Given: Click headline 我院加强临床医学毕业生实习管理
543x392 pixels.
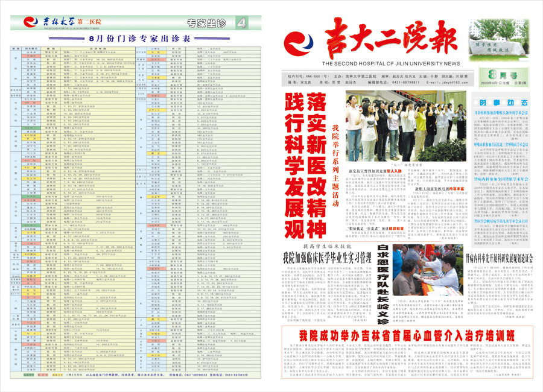Looking at the screenshot, I should pos(327,258).
